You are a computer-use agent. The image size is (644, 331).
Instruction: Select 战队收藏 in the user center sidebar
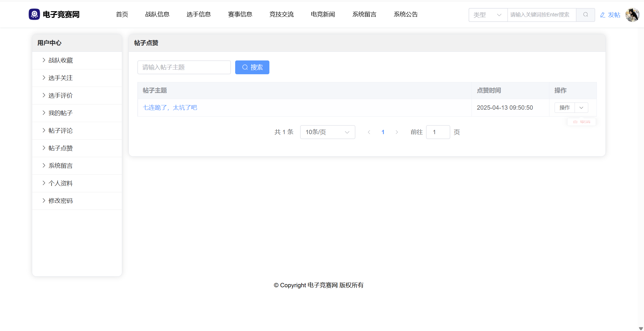61,60
